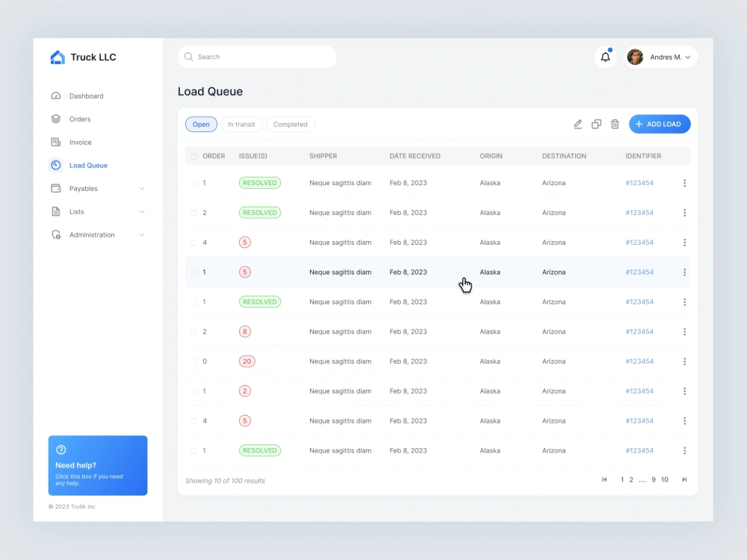Open the three-dot menu for the 8-issues row
This screenshot has height=560, width=747.
point(684,332)
